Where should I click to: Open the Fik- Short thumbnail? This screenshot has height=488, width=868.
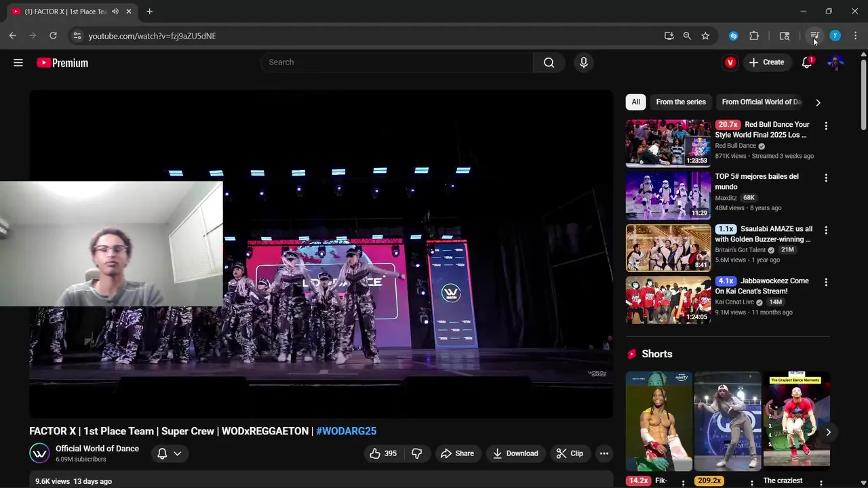click(659, 421)
